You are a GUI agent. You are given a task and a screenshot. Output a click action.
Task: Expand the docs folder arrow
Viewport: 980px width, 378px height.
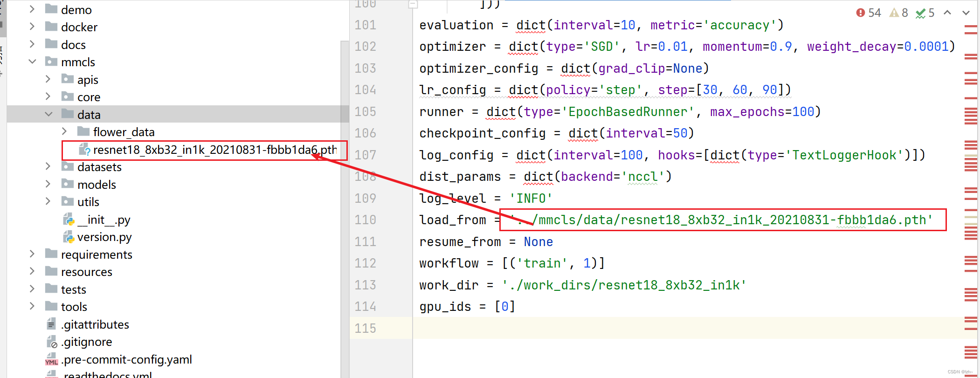pos(32,44)
